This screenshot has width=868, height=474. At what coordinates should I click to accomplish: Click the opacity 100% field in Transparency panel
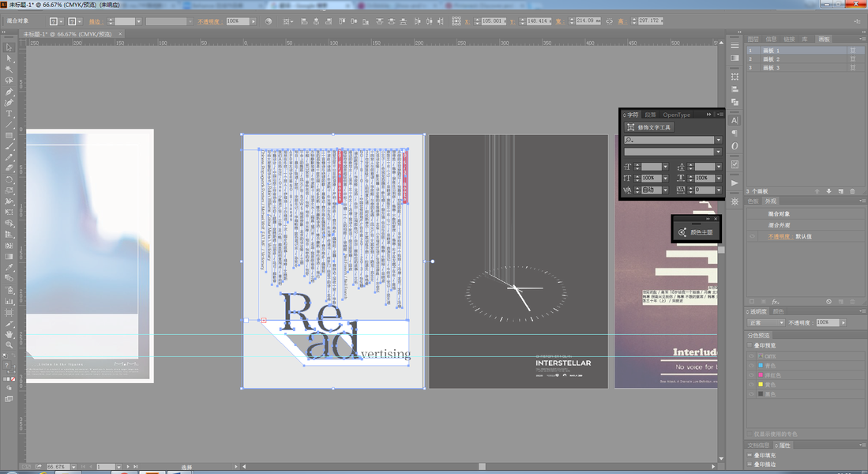pyautogui.click(x=828, y=322)
